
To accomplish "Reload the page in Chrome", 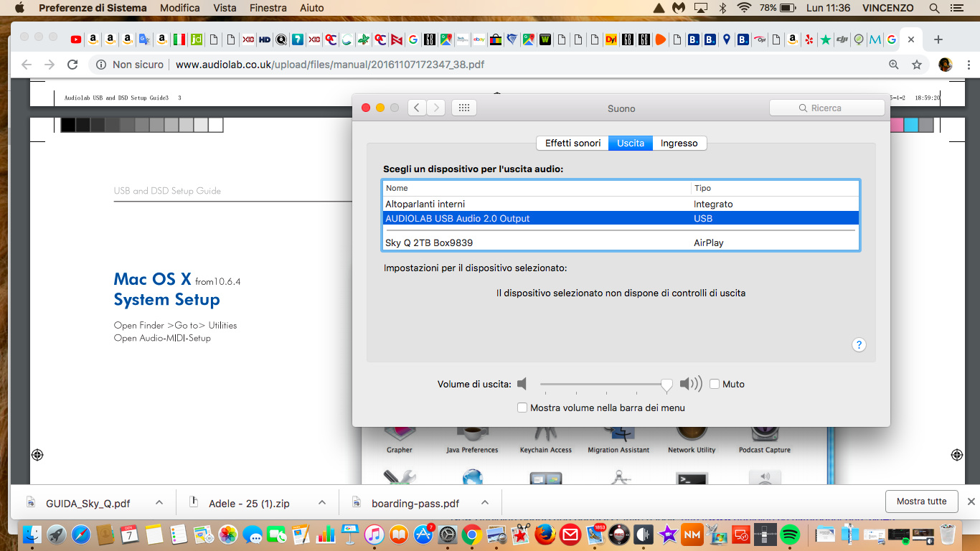I will click(x=72, y=65).
